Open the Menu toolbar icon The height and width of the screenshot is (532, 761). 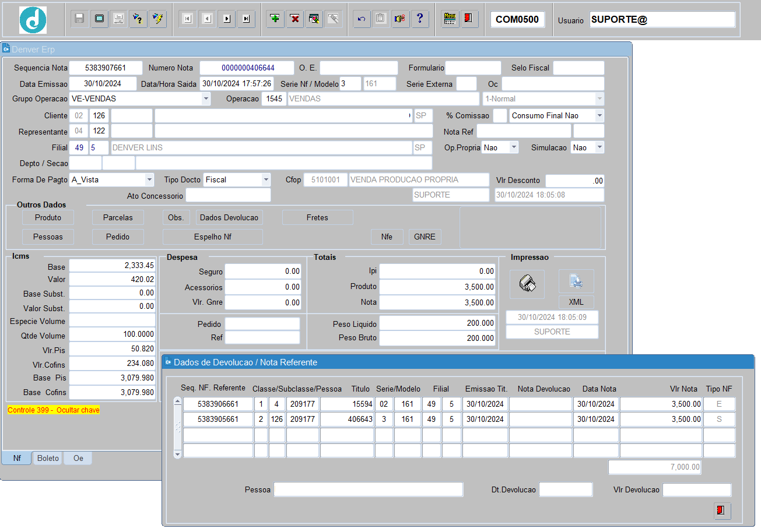coord(450,19)
